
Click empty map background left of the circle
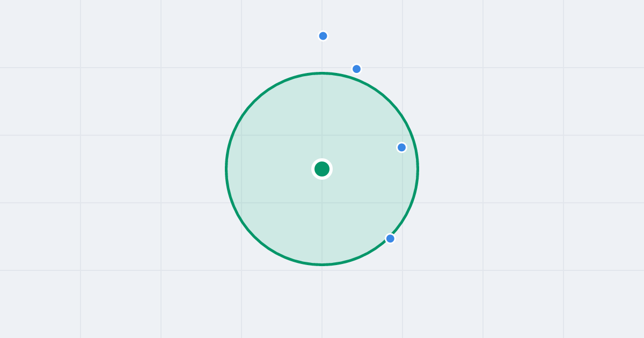(x=118, y=169)
